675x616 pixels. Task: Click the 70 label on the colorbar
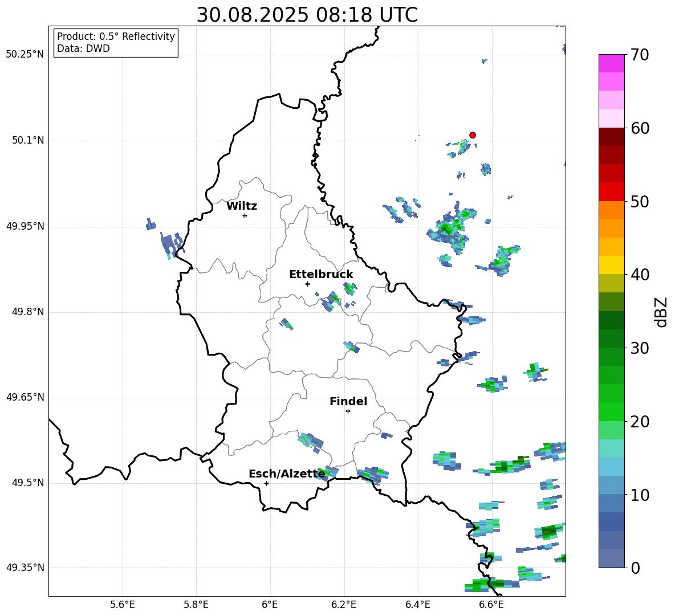tap(640, 55)
